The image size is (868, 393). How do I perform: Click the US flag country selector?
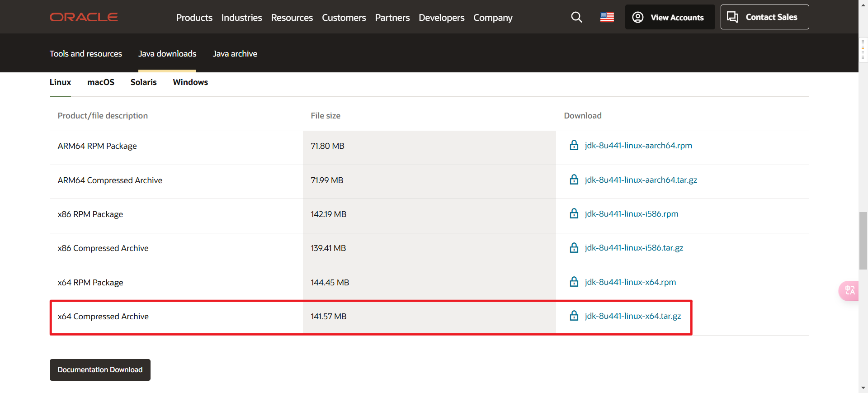tap(607, 17)
